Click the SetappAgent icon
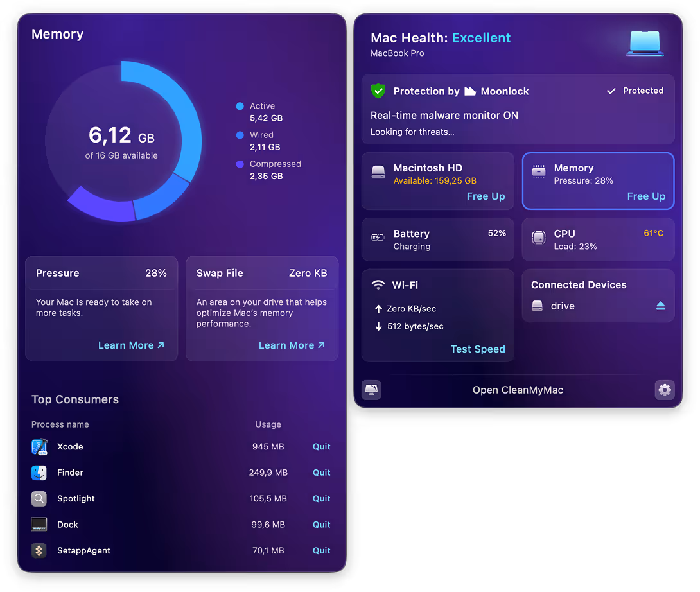700x592 pixels. pyautogui.click(x=39, y=550)
